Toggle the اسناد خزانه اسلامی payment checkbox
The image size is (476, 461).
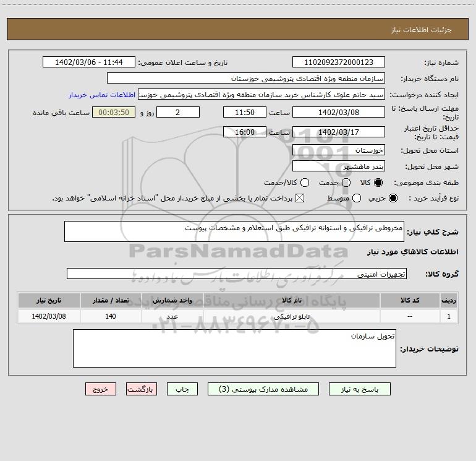[300, 198]
